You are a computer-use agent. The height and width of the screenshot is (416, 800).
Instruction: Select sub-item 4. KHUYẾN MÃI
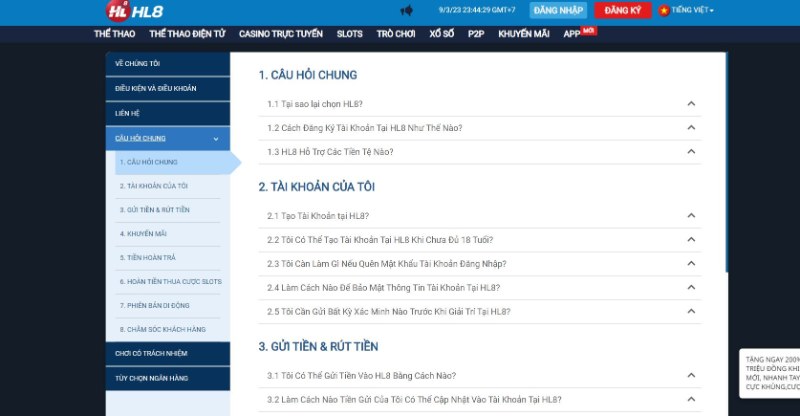point(168,234)
